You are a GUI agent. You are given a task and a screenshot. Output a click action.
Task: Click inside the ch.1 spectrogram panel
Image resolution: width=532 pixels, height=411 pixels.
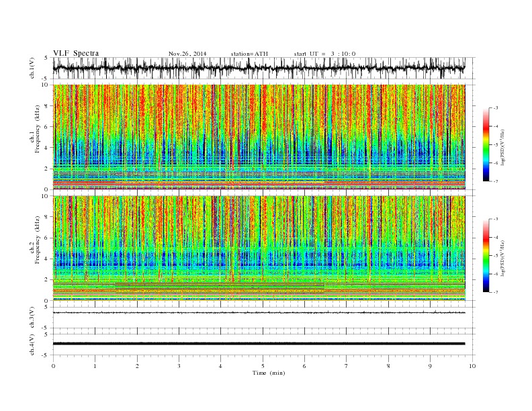point(259,137)
